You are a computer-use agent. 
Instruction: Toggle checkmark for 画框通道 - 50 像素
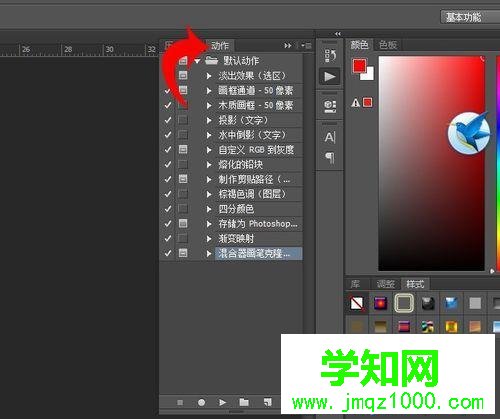168,90
